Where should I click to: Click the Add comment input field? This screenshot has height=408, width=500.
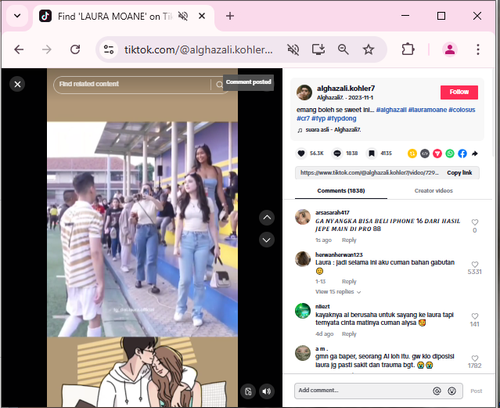tap(363, 390)
